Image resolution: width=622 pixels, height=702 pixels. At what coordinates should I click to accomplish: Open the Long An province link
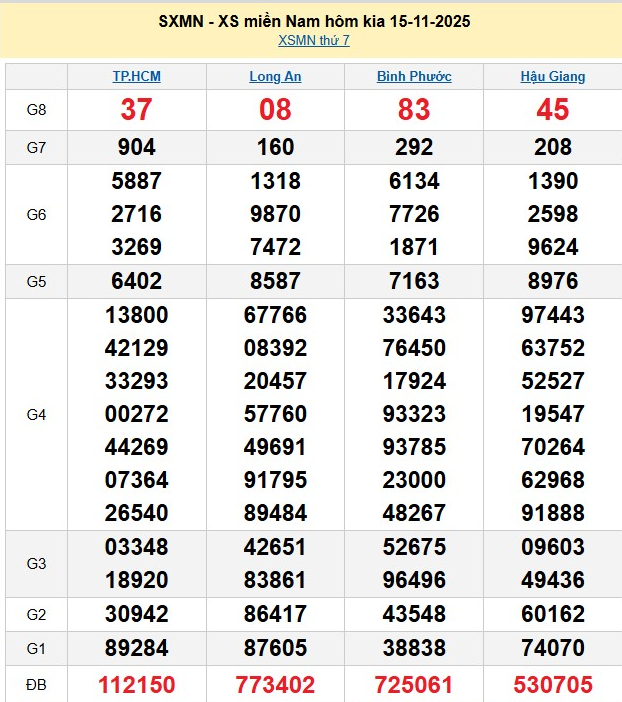275,76
